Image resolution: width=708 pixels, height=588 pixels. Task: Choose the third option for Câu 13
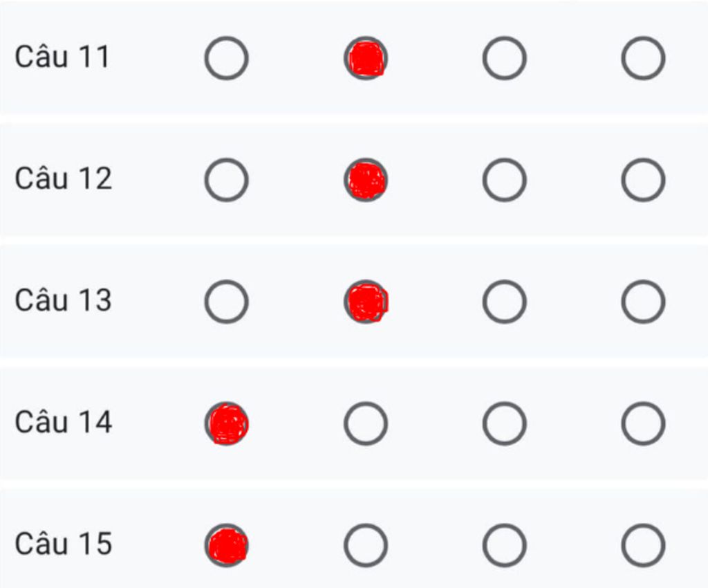click(504, 302)
